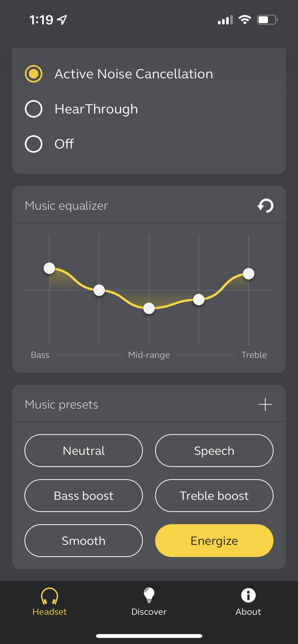Select the Bass boost preset

(84, 496)
